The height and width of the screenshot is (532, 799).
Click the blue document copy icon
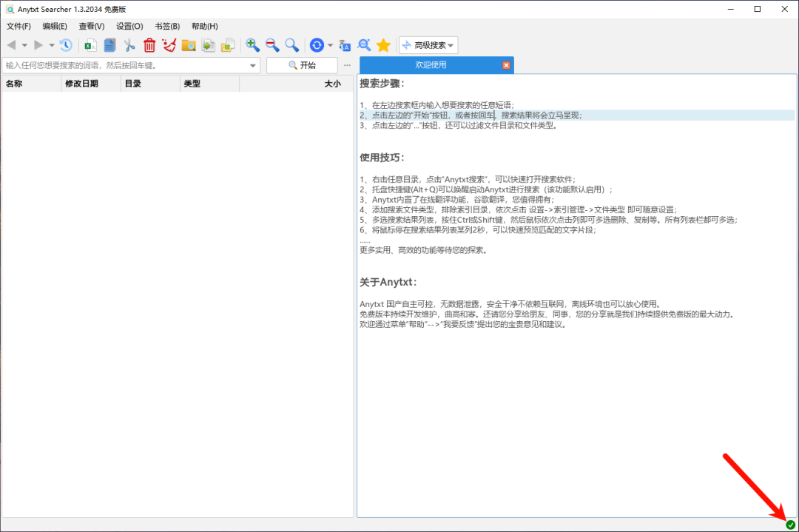109,45
